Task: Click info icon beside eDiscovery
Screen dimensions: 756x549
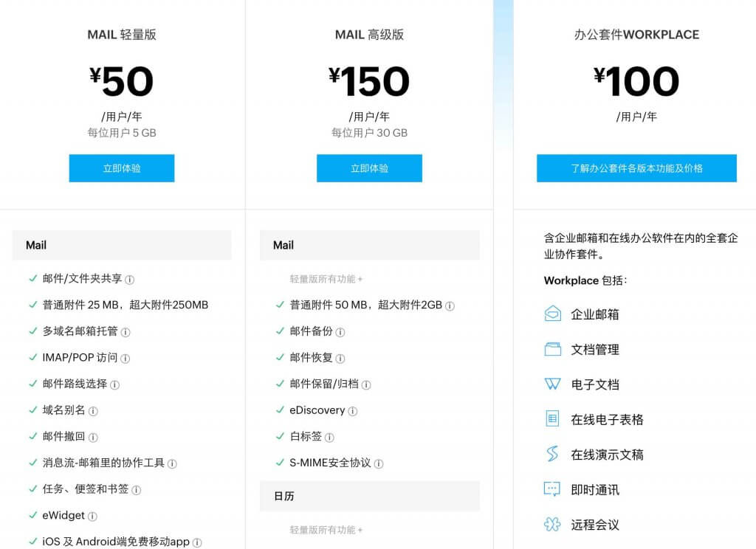Action: [353, 411]
